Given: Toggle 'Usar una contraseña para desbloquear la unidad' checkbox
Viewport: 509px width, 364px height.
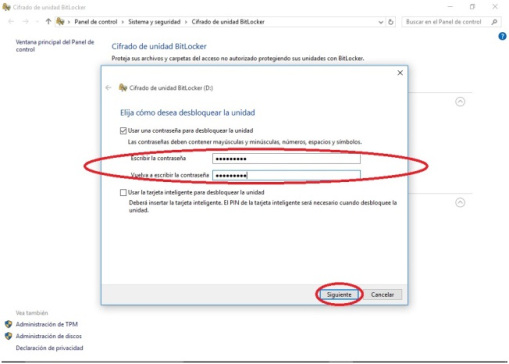Looking at the screenshot, I should [x=123, y=131].
